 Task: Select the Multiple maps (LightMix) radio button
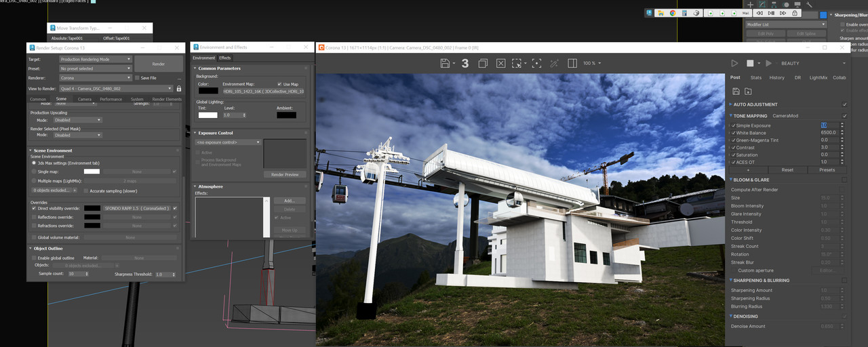click(34, 181)
